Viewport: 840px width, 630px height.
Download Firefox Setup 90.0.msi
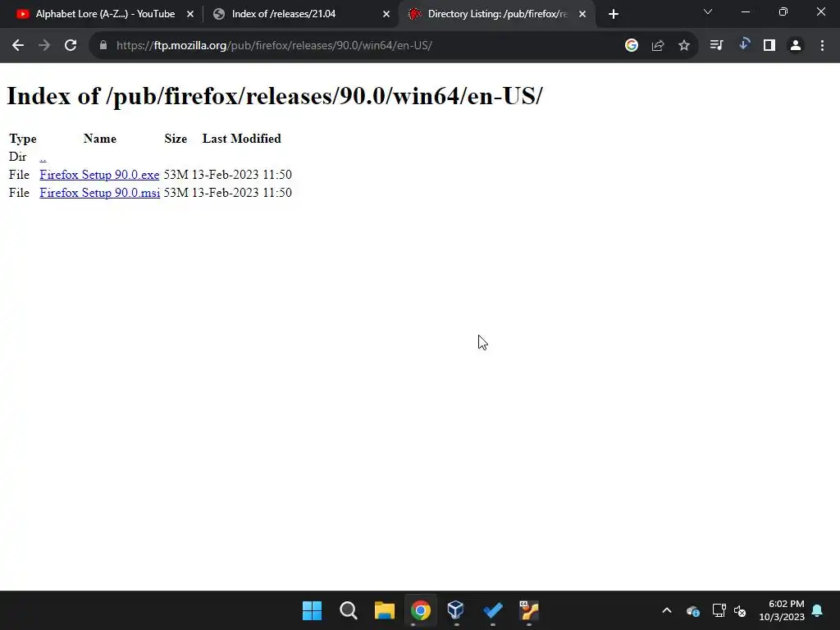click(99, 193)
